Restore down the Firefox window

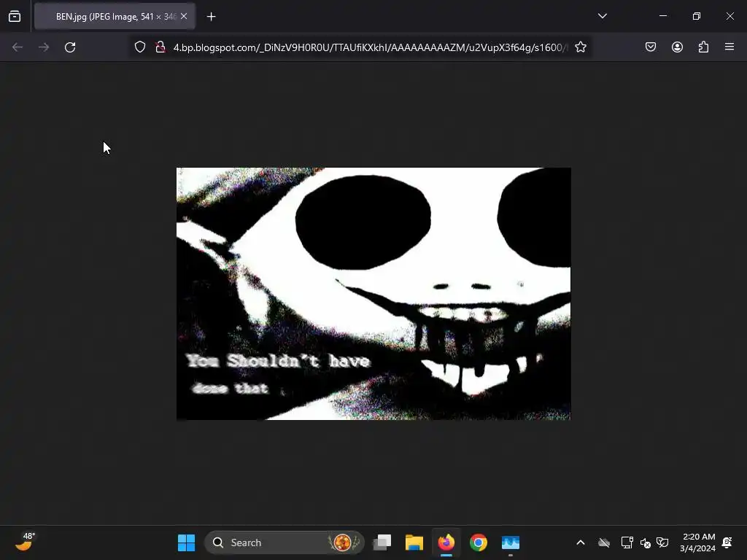(x=697, y=16)
